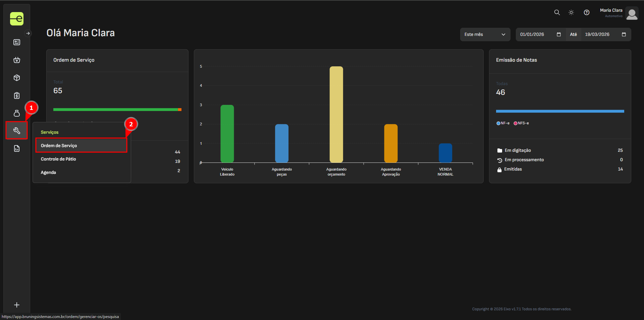The width and height of the screenshot is (644, 320).
Task: Click the Eixo logo icon
Action: click(16, 19)
